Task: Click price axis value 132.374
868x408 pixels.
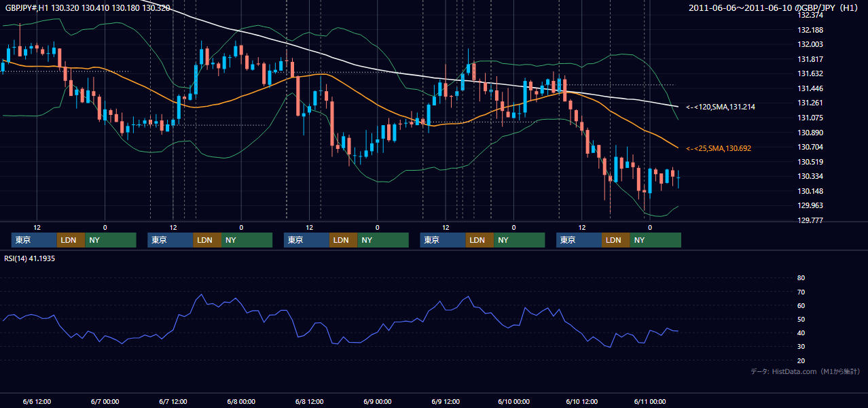Action: tap(810, 15)
